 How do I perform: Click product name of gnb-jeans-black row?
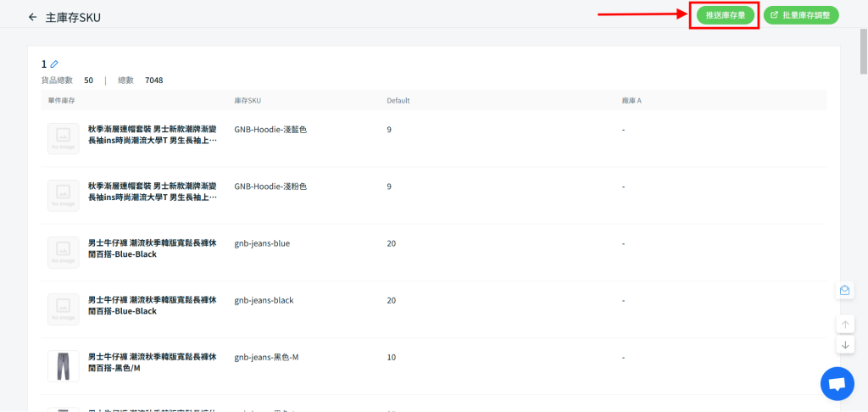pos(153,306)
